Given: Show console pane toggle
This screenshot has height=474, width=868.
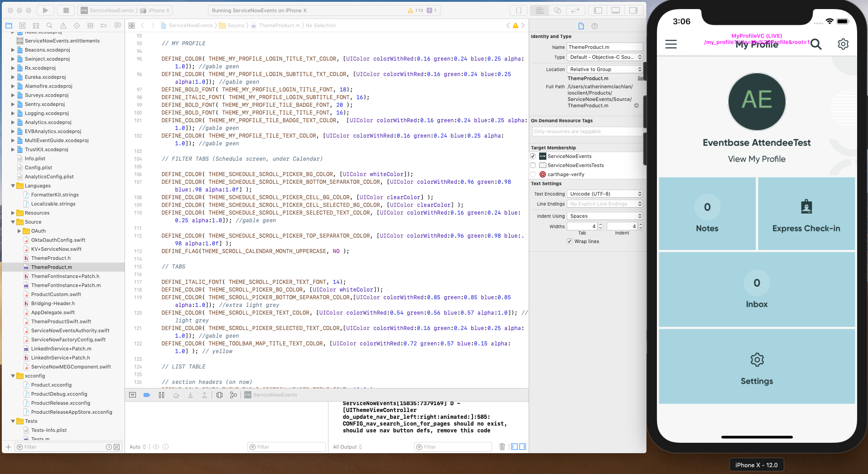Looking at the screenshot, I should pos(522,446).
